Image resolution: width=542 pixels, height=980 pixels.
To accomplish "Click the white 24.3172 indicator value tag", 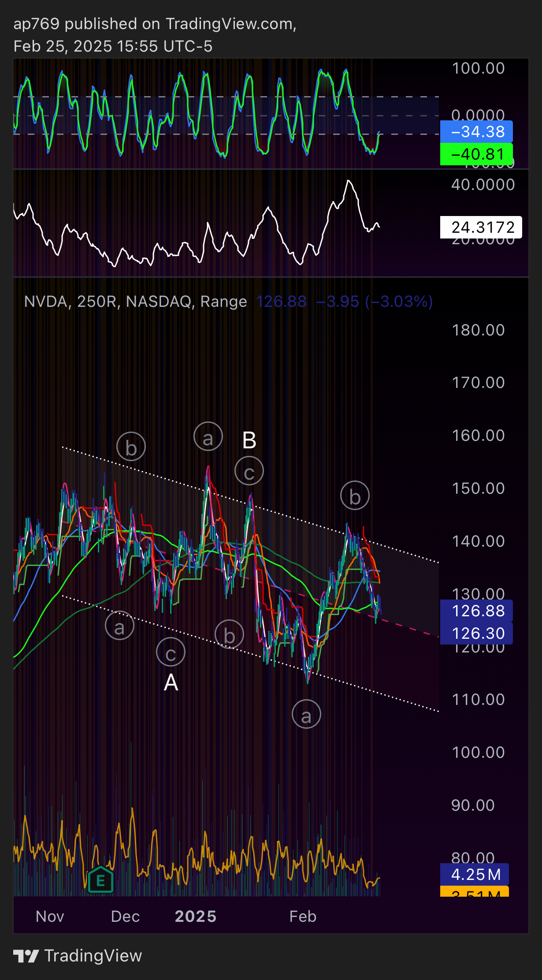I will (x=481, y=227).
